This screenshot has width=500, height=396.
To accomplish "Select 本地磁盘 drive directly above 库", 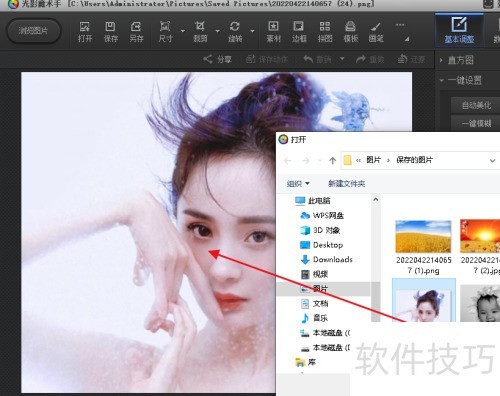I will pos(325,348).
